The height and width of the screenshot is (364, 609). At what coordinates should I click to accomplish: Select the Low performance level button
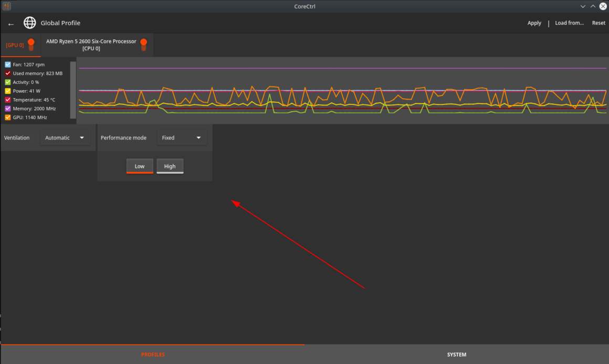(140, 166)
